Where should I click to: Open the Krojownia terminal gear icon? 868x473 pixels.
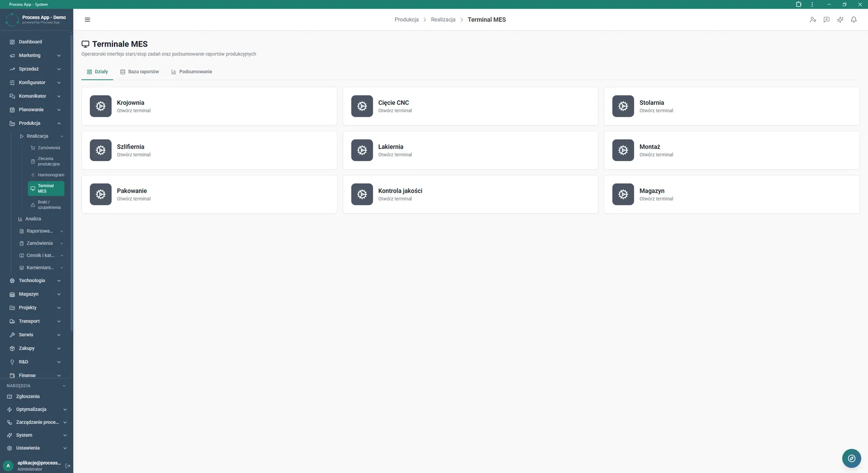click(x=100, y=106)
